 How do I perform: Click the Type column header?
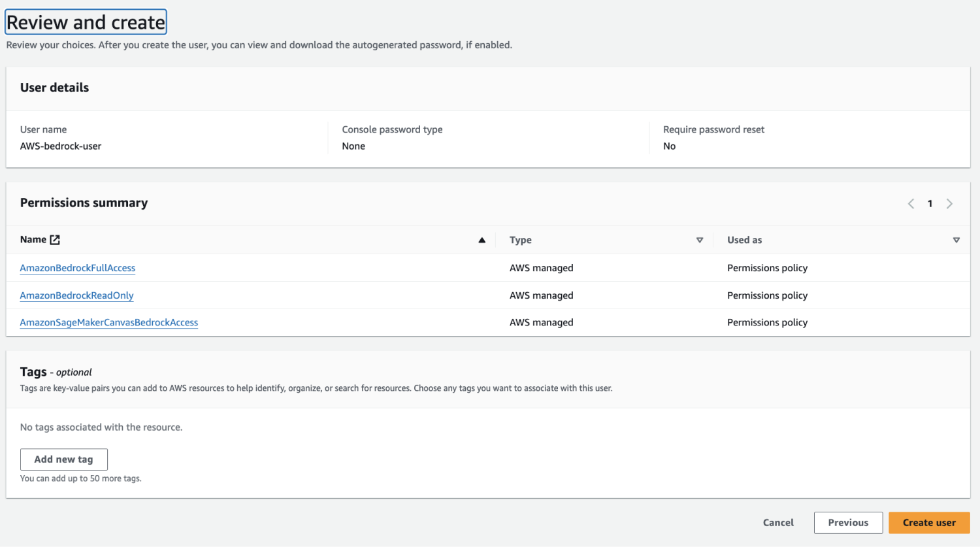coord(520,240)
